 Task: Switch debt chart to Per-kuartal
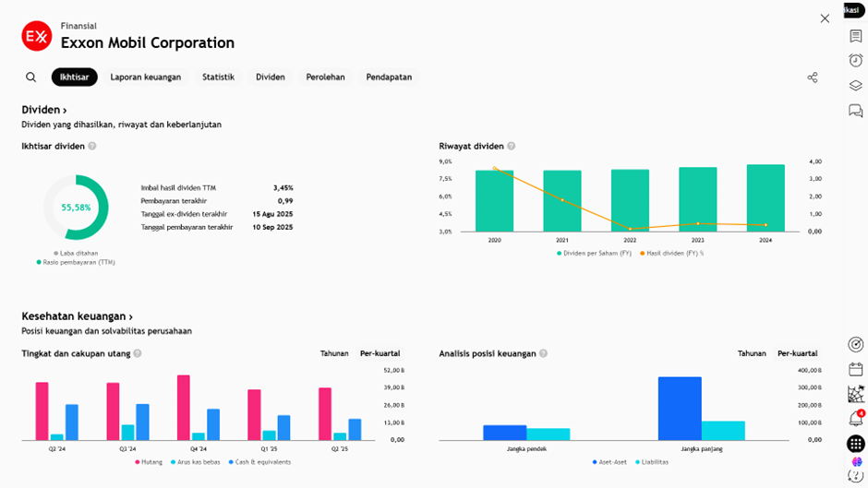380,353
